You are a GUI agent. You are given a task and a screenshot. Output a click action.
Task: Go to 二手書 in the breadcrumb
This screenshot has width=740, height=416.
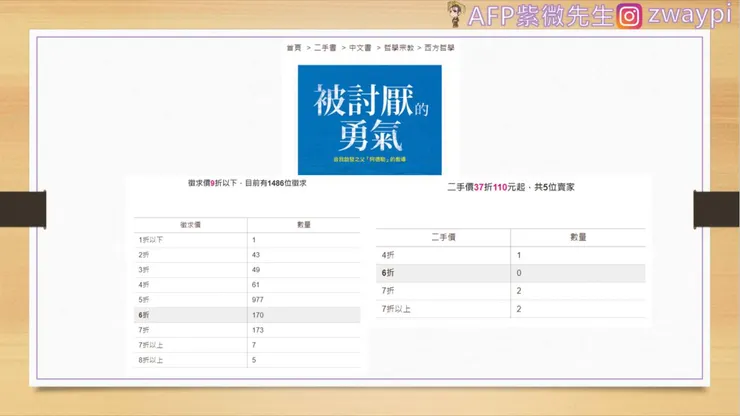click(x=325, y=48)
